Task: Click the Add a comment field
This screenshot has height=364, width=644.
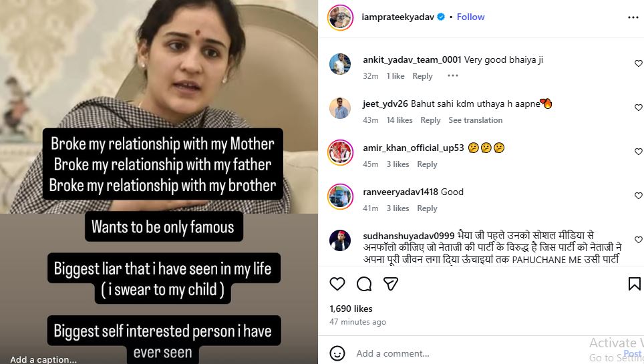Action: [468, 353]
